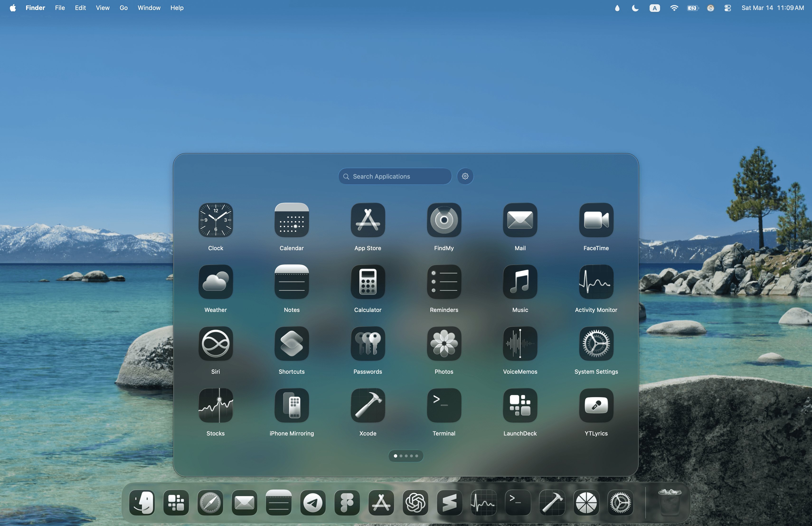Open Notes from the Dock
812x526 pixels.
click(279, 502)
